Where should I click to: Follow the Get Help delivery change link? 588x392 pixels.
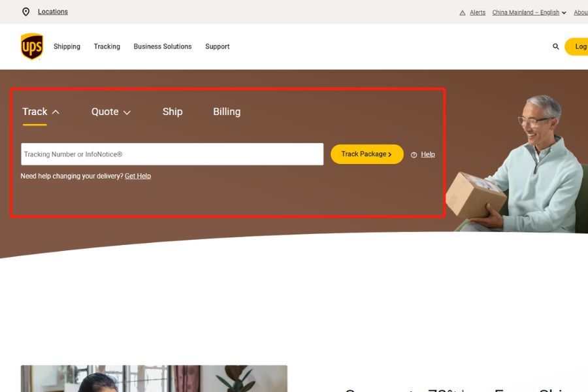(138, 176)
